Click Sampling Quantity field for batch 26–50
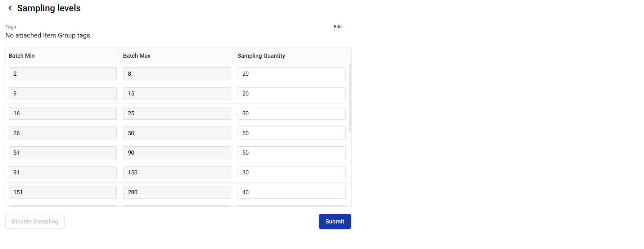Screen dimensions: 644x249 pyautogui.click(x=291, y=133)
